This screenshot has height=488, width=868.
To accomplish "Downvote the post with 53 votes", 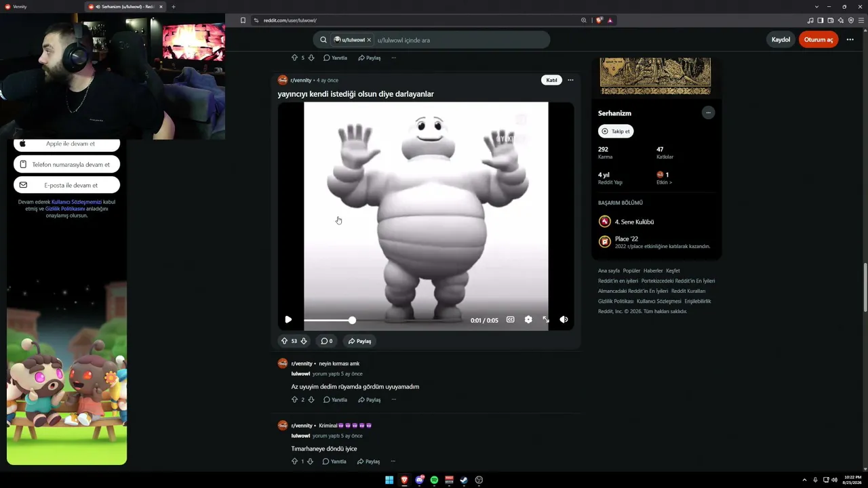I will pyautogui.click(x=304, y=341).
